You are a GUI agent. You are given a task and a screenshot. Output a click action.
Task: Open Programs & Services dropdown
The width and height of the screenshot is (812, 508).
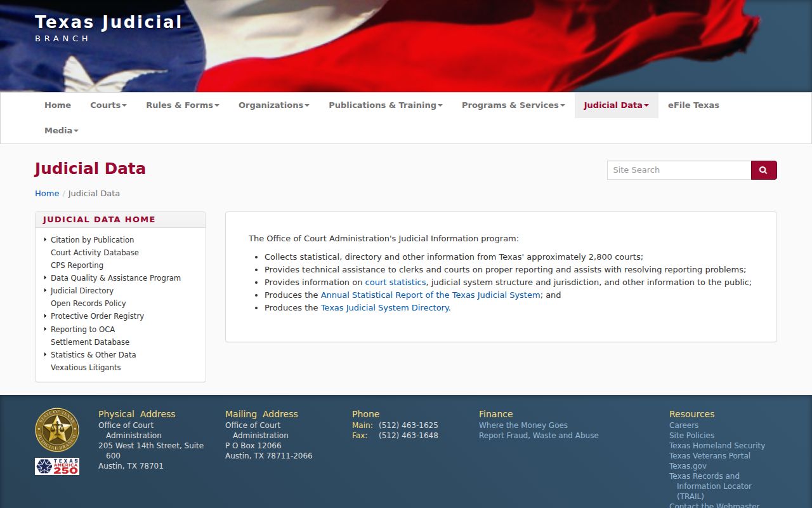(513, 105)
